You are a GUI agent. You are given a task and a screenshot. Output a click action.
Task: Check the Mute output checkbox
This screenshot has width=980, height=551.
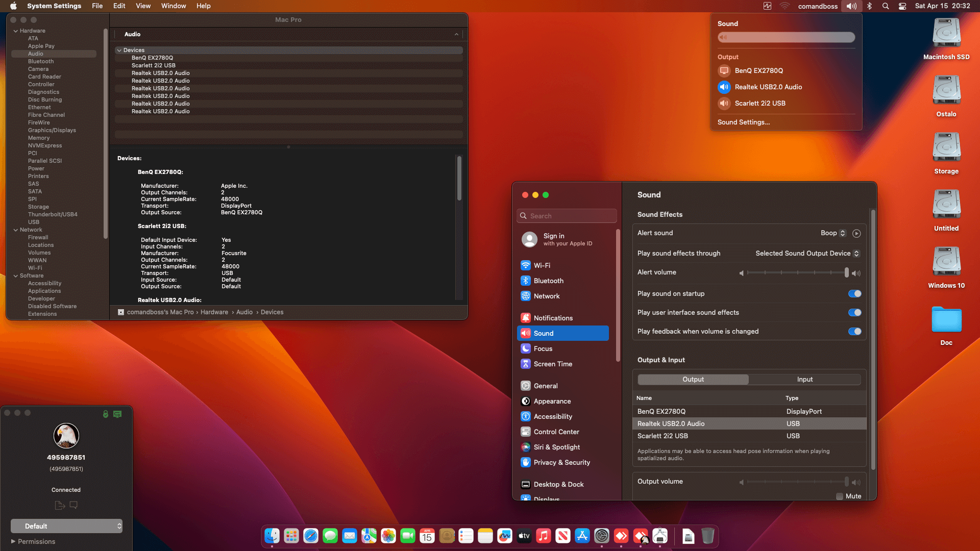click(x=840, y=496)
